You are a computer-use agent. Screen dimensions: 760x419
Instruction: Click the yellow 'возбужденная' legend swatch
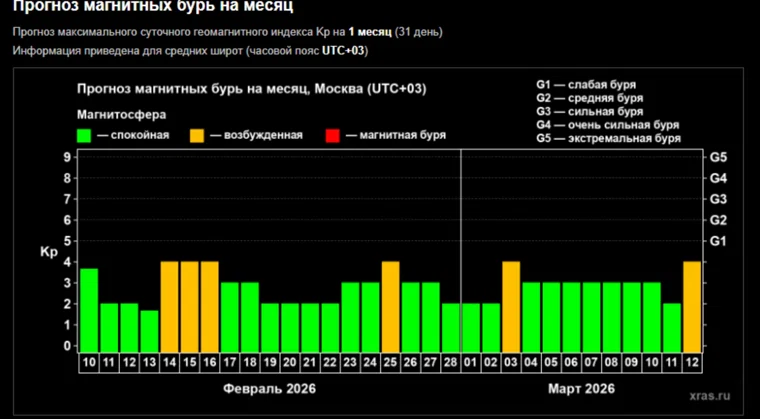coord(198,134)
